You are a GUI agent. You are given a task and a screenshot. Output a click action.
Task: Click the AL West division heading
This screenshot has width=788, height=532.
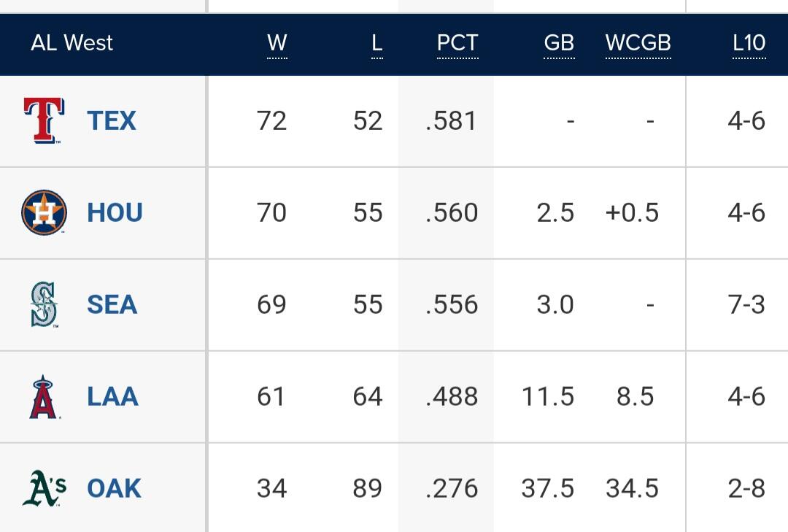coord(72,43)
